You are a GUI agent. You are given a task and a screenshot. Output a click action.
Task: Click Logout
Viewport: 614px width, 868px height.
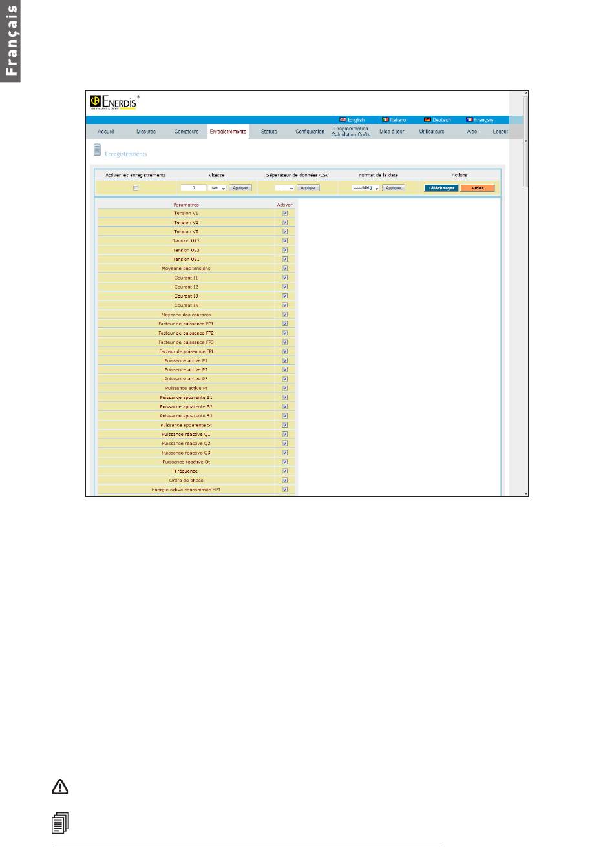[x=500, y=132]
